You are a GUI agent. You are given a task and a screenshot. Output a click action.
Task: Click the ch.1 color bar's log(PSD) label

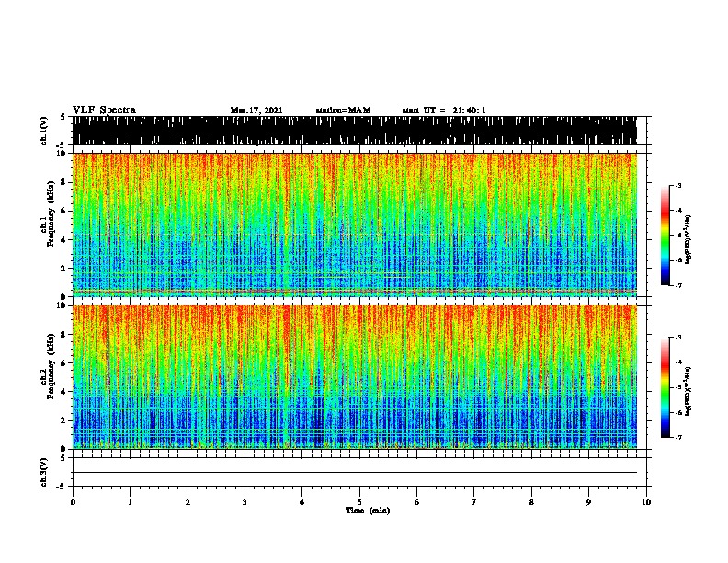(688, 239)
